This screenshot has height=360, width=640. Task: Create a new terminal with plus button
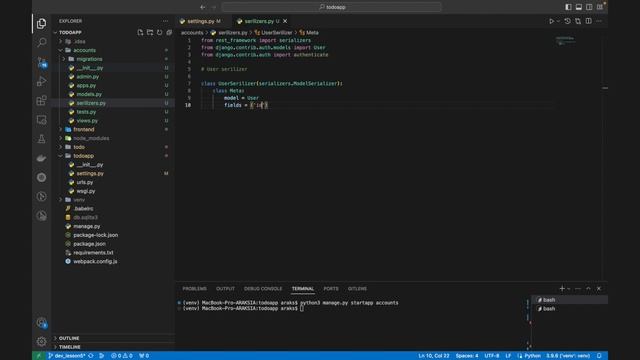562,289
